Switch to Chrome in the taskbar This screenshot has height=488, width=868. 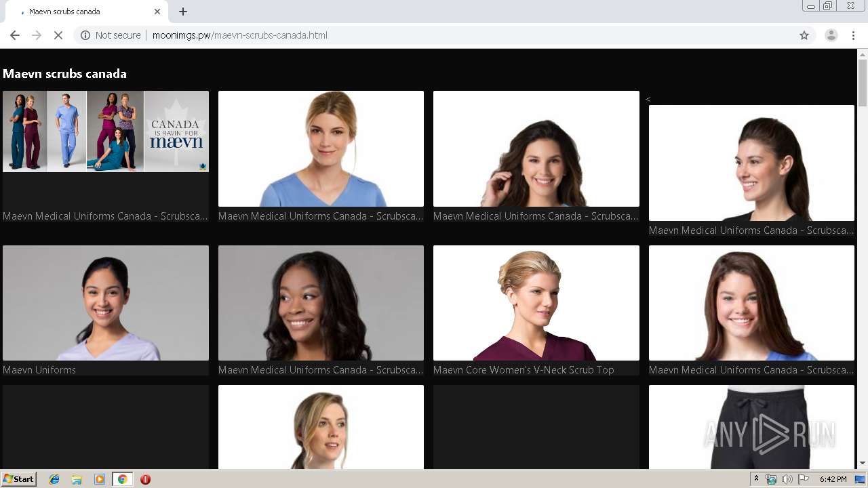click(122, 479)
